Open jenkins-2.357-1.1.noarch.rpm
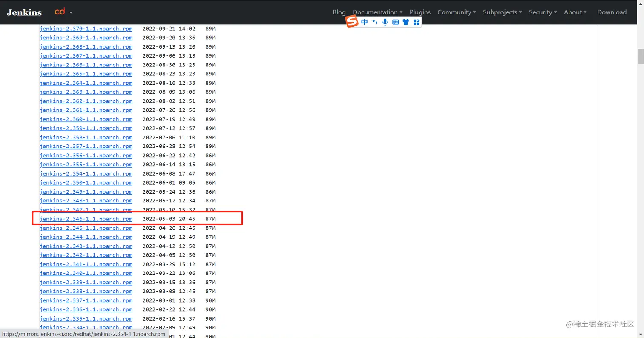Viewport: 644px width, 338px height. pos(86,146)
